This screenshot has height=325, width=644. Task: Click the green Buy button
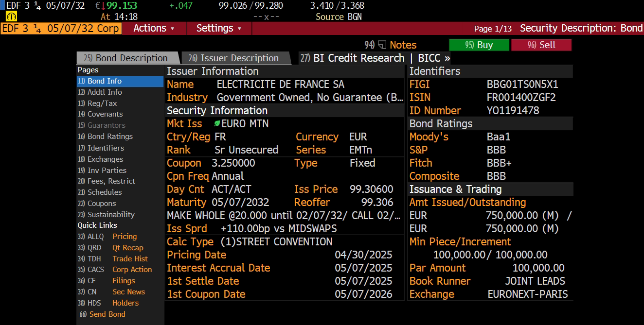(x=479, y=45)
